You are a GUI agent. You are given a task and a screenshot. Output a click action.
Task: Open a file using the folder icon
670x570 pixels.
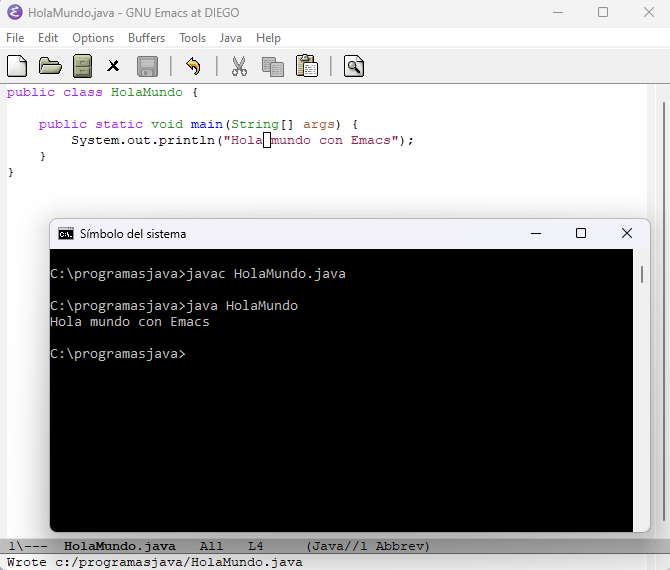point(50,66)
